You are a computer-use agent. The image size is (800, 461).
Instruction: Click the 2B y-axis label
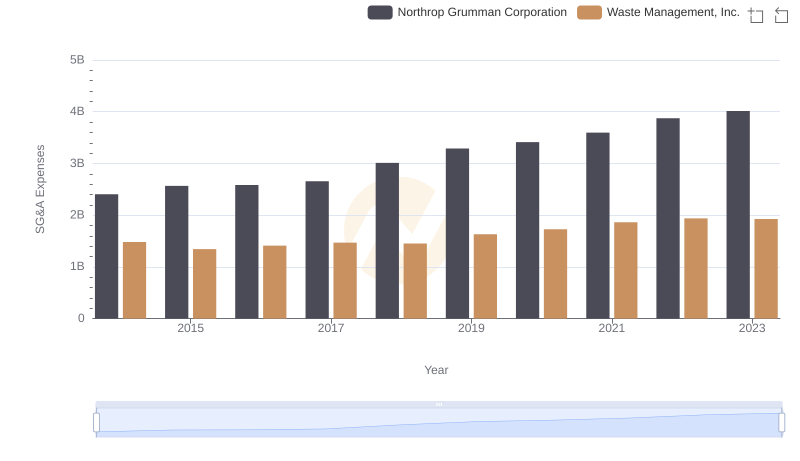coord(77,215)
